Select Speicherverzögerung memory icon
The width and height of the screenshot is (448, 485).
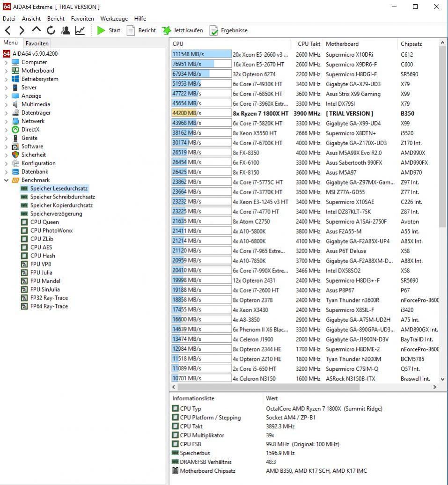[24, 214]
